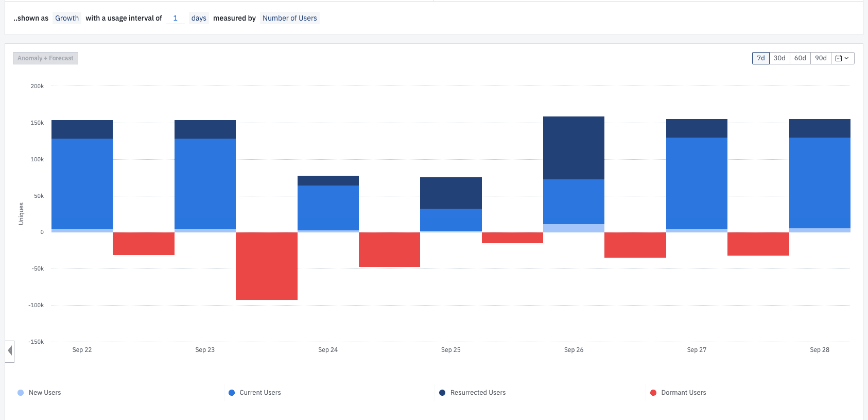Switch to the 90d time range
This screenshot has height=420, width=868.
tap(821, 58)
